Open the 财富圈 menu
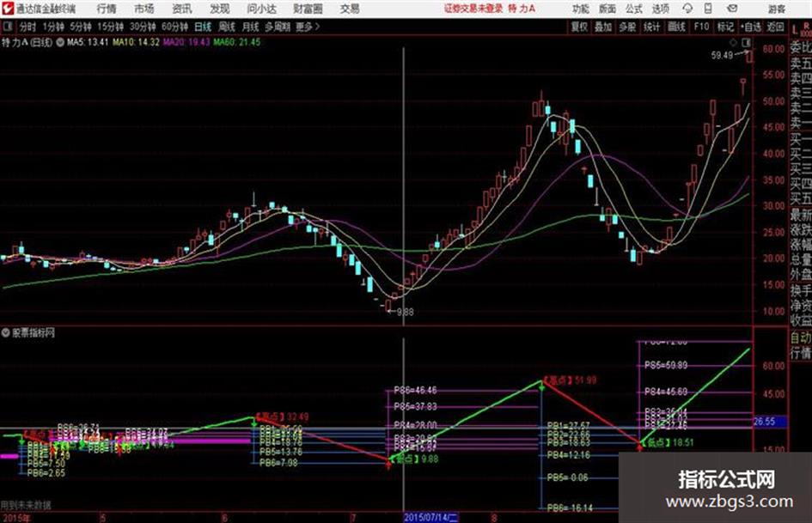This screenshot has height=523, width=812. point(308,9)
